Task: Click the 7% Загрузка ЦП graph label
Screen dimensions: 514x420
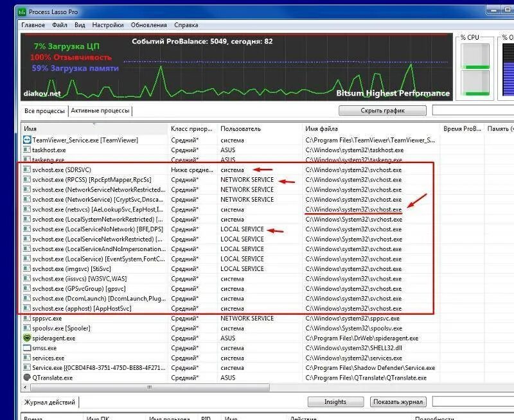Action: [x=67, y=46]
